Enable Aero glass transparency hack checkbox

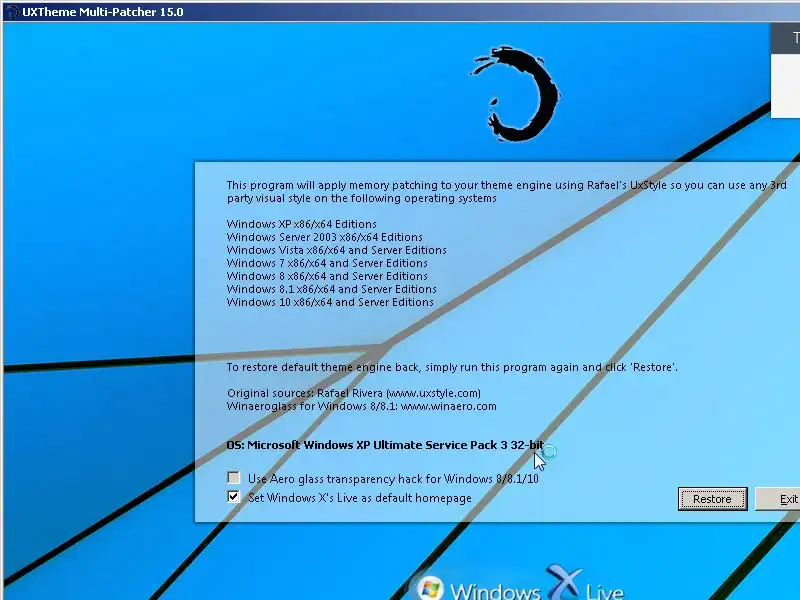click(x=234, y=478)
